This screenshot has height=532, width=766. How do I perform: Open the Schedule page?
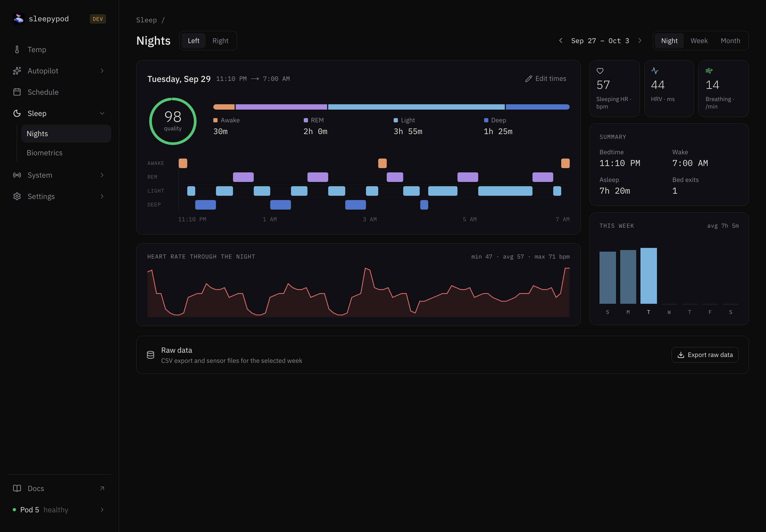(59, 92)
